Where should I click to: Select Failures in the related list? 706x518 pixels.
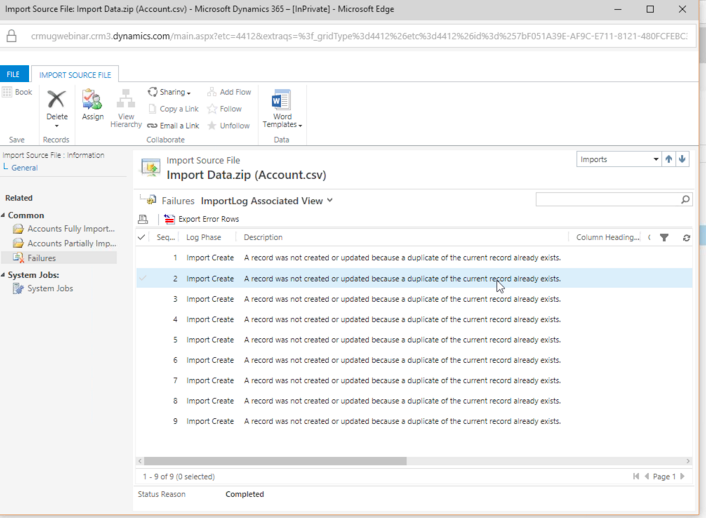(59, 258)
